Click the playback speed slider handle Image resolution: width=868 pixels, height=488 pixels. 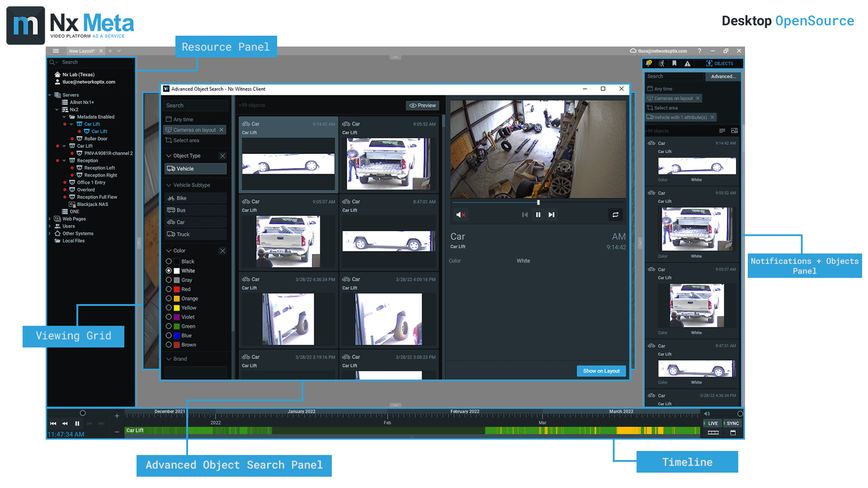(x=83, y=413)
